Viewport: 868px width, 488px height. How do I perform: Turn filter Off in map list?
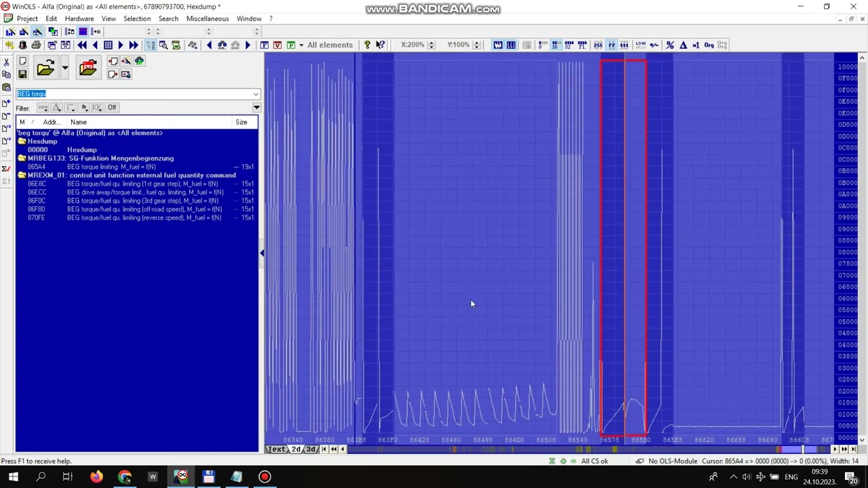pos(112,108)
